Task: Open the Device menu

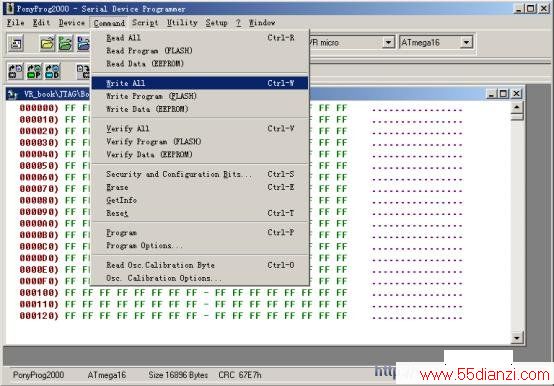Action: [x=72, y=23]
